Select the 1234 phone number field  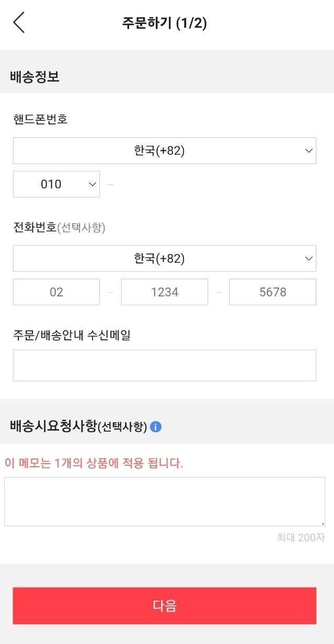point(164,292)
